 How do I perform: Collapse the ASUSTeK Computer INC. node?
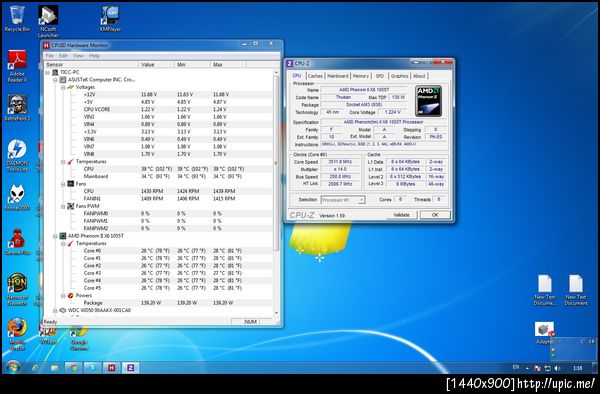click(x=55, y=80)
